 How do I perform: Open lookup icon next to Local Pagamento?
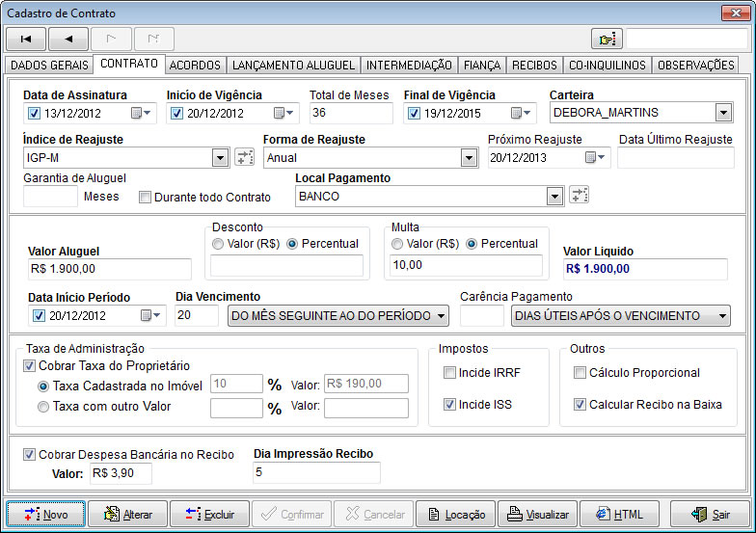579,196
